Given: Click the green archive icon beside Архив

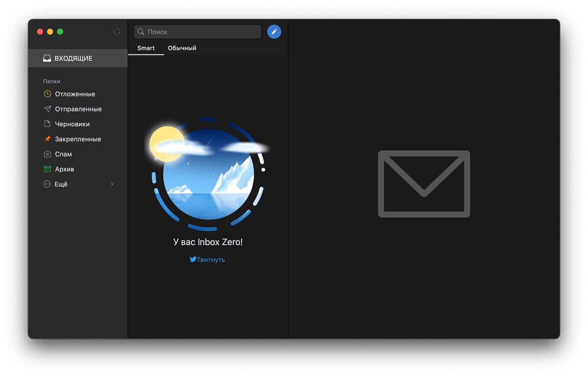Looking at the screenshot, I should point(47,169).
